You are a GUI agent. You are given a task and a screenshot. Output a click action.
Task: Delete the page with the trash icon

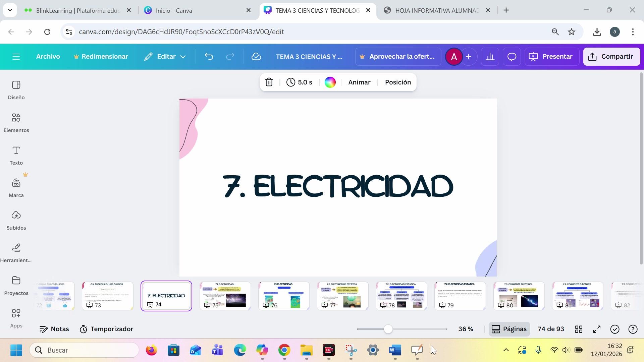click(x=269, y=82)
